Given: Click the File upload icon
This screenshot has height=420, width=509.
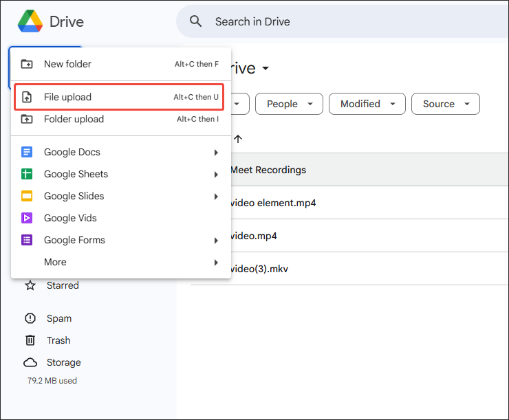Looking at the screenshot, I should click(27, 97).
